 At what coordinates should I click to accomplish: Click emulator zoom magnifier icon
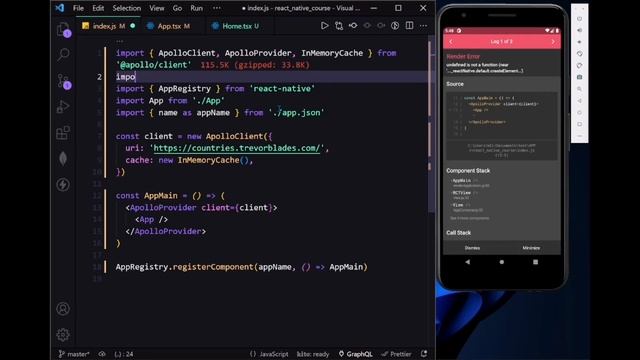tap(579, 89)
